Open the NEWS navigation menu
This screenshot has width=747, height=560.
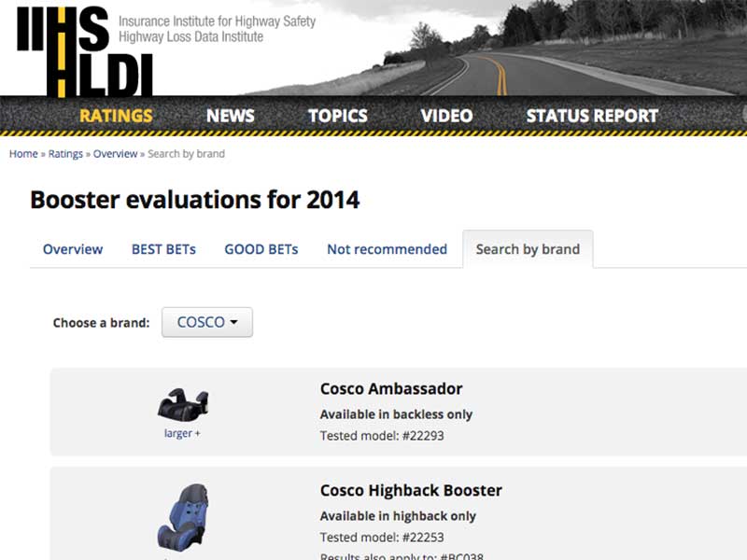coord(231,116)
